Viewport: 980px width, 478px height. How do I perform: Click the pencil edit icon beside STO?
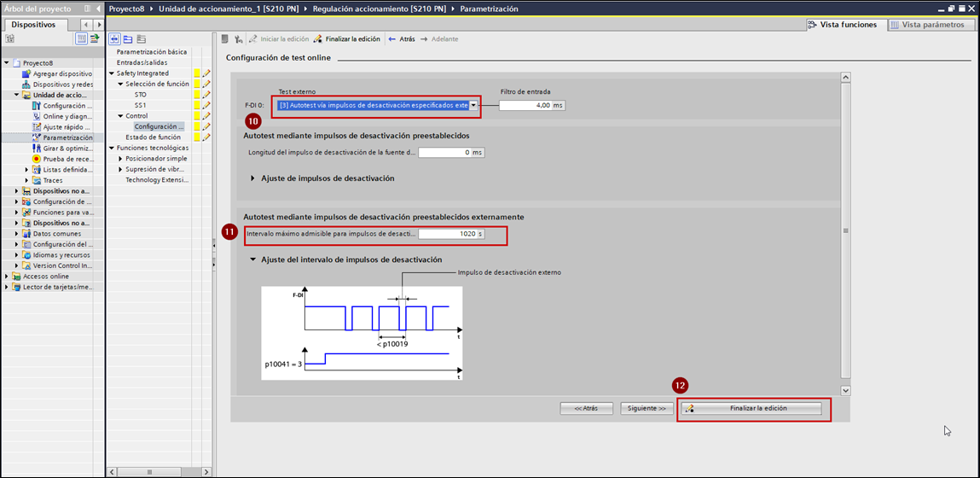[x=206, y=95]
